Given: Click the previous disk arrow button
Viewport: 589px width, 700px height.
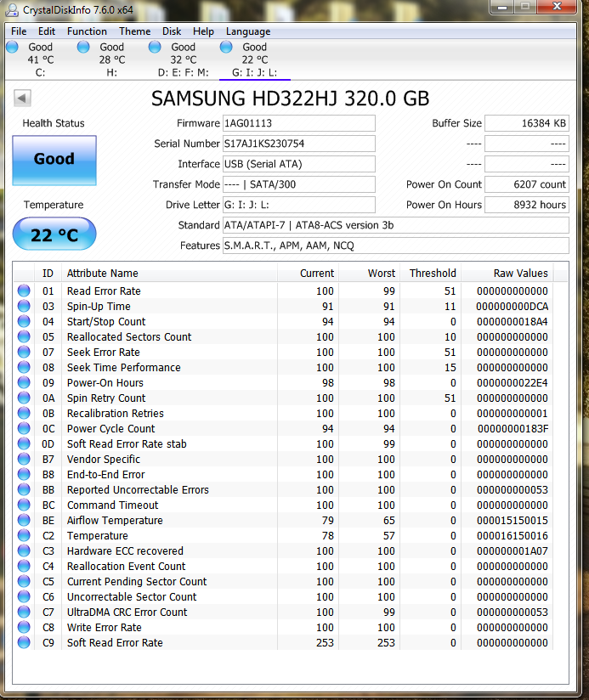Looking at the screenshot, I should coord(22,98).
